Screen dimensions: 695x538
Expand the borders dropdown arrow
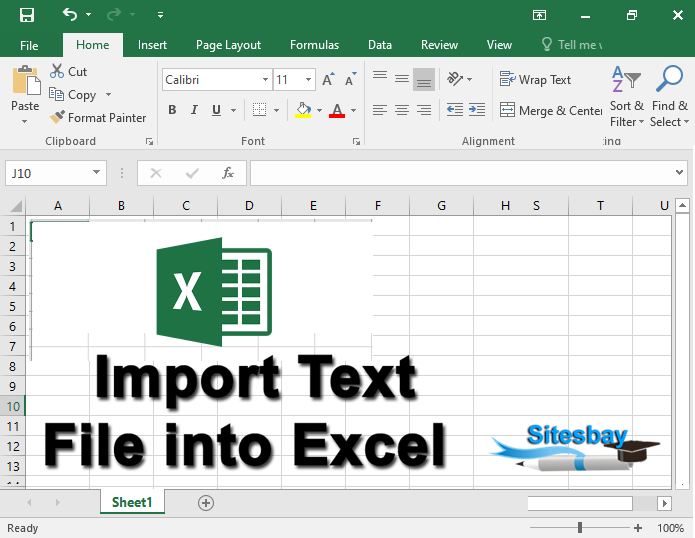pos(276,110)
